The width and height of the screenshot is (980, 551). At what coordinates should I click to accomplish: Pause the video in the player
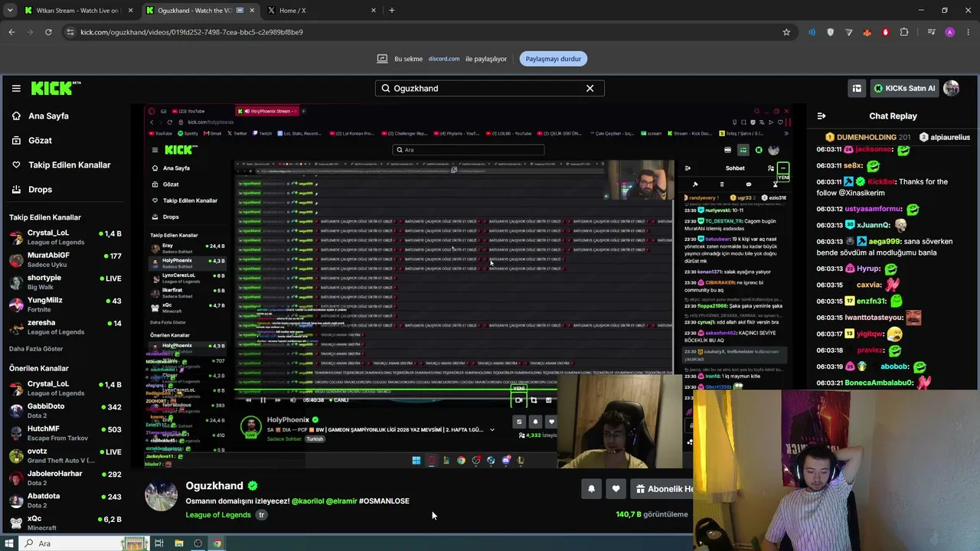[263, 400]
